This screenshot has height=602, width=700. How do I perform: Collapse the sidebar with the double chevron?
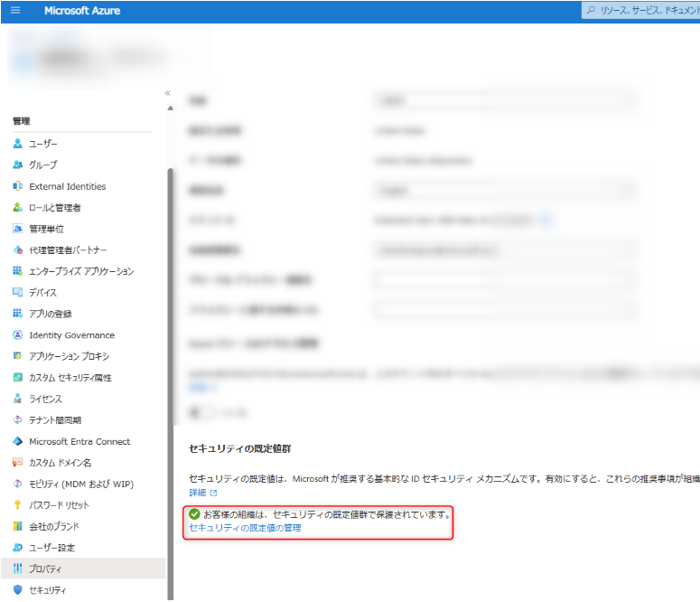click(167, 93)
